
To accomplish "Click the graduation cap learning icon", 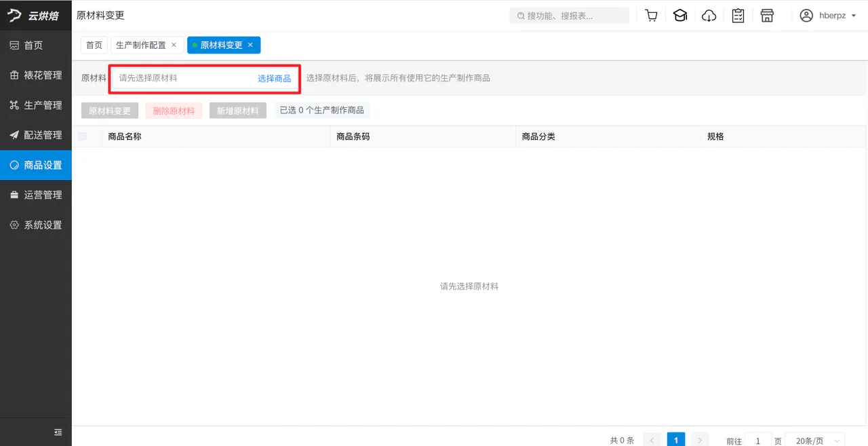I will click(x=680, y=16).
